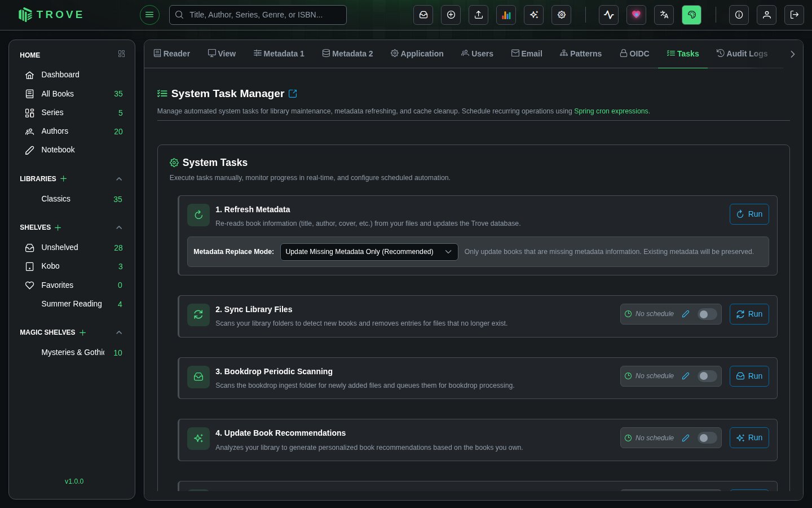The width and height of the screenshot is (812, 508).
Task: Switch to the OIDC tab
Action: (x=634, y=54)
